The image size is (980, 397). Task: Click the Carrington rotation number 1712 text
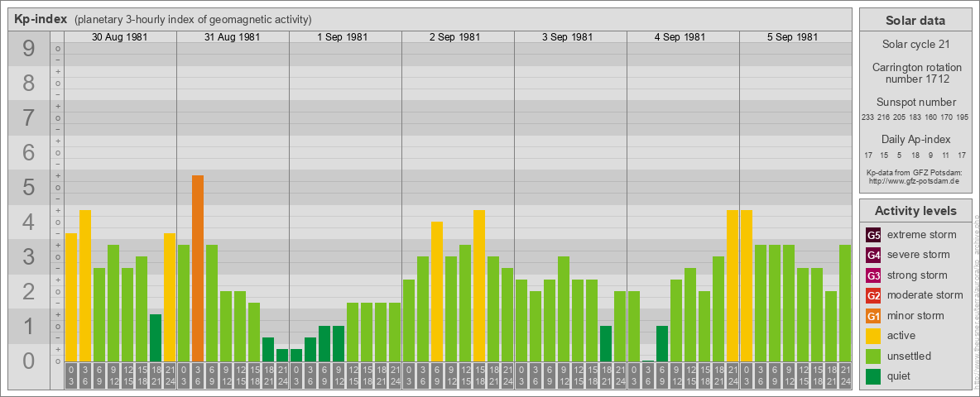pyautogui.click(x=917, y=73)
